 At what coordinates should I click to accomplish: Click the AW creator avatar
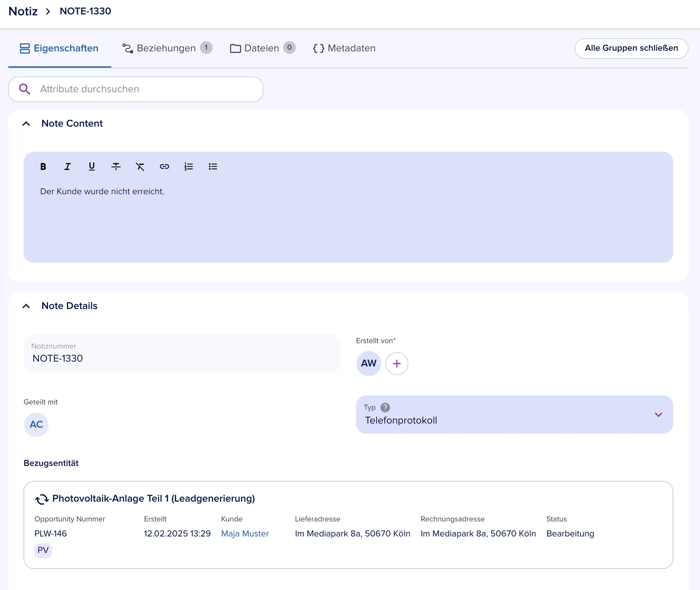[x=369, y=363]
